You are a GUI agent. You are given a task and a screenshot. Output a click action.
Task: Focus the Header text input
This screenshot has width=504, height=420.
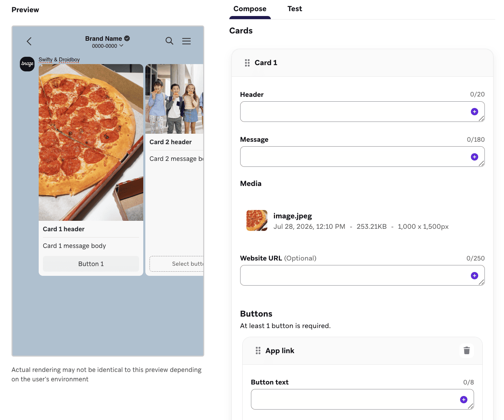362,111
